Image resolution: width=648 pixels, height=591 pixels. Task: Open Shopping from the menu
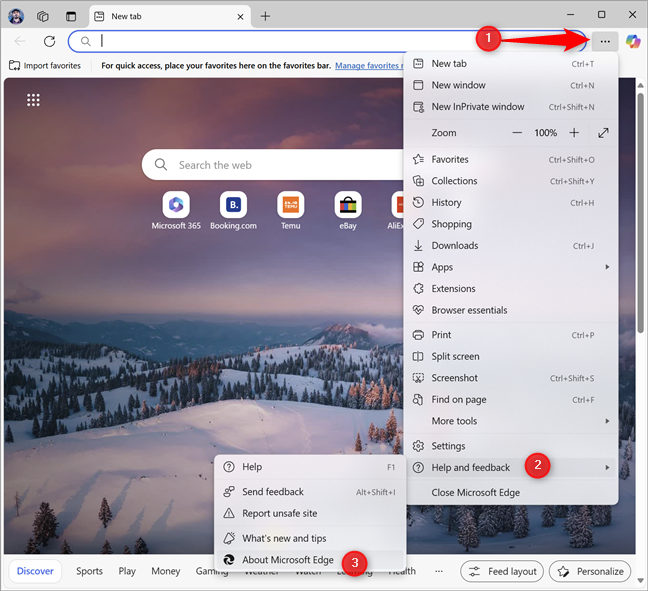(x=511, y=224)
